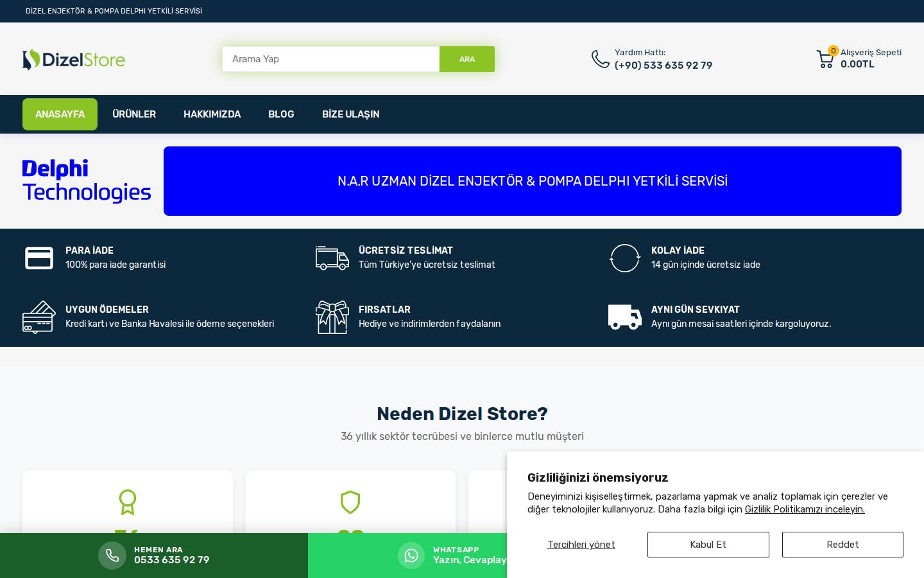Click the gift box icon for Fırsatlar
Image resolution: width=924 pixels, height=578 pixels.
pyautogui.click(x=332, y=317)
